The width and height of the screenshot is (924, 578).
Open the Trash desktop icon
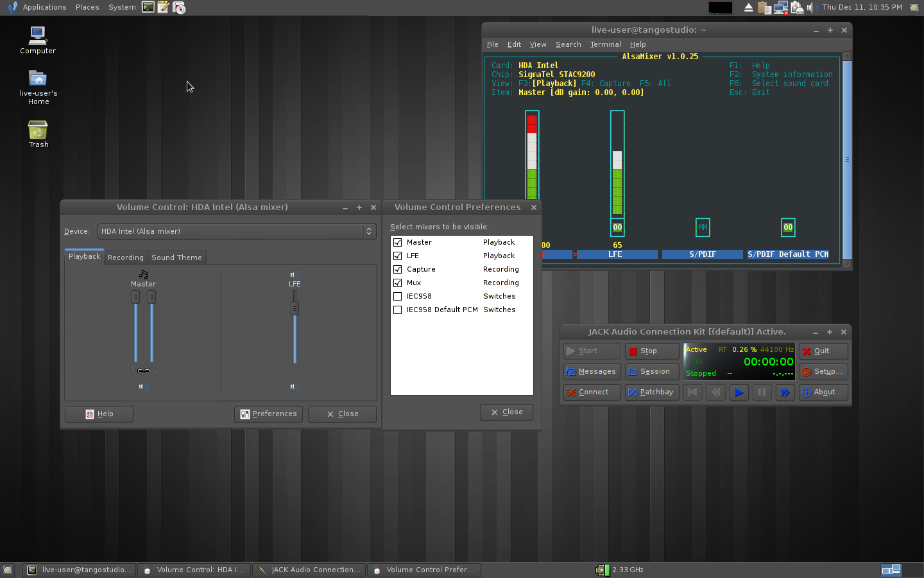tap(38, 134)
